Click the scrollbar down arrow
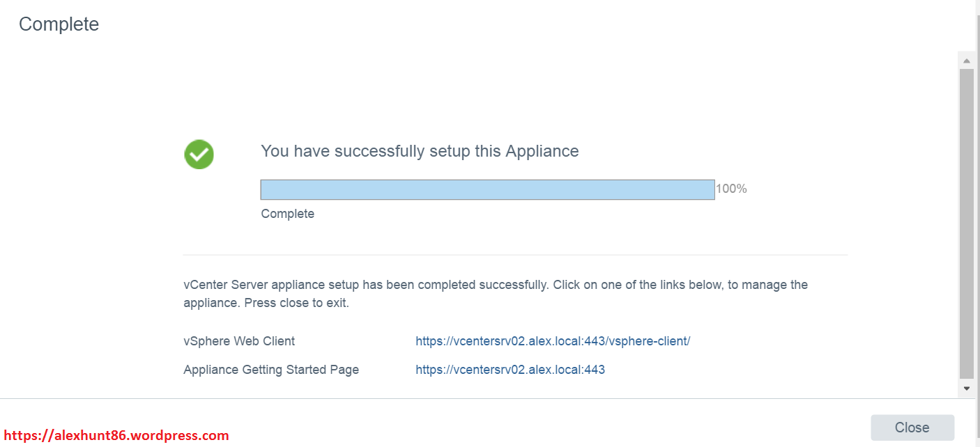 [967, 388]
